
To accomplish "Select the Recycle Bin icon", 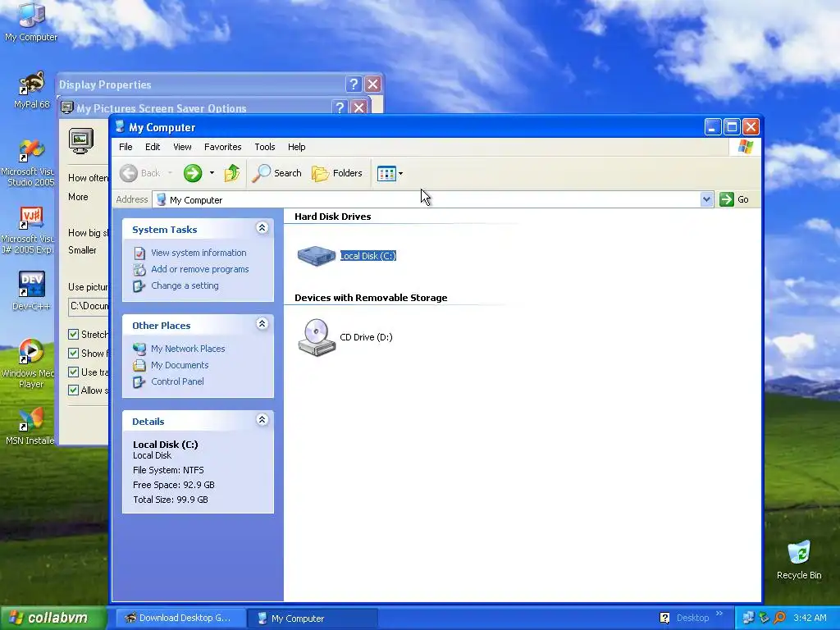I will pyautogui.click(x=799, y=559).
